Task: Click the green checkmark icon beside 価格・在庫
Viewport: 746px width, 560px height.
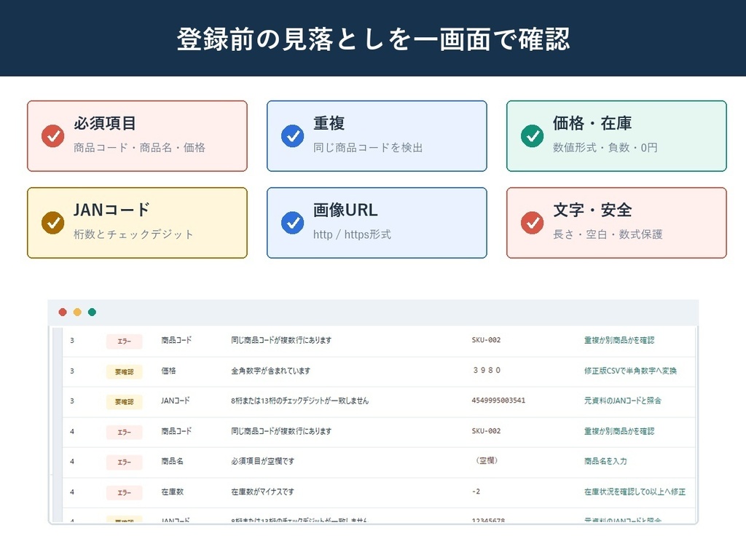Action: pyautogui.click(x=533, y=136)
